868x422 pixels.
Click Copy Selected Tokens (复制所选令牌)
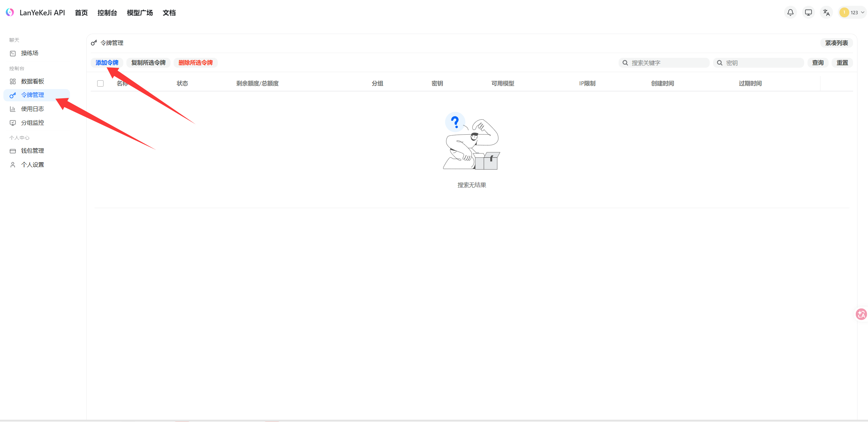(148, 63)
